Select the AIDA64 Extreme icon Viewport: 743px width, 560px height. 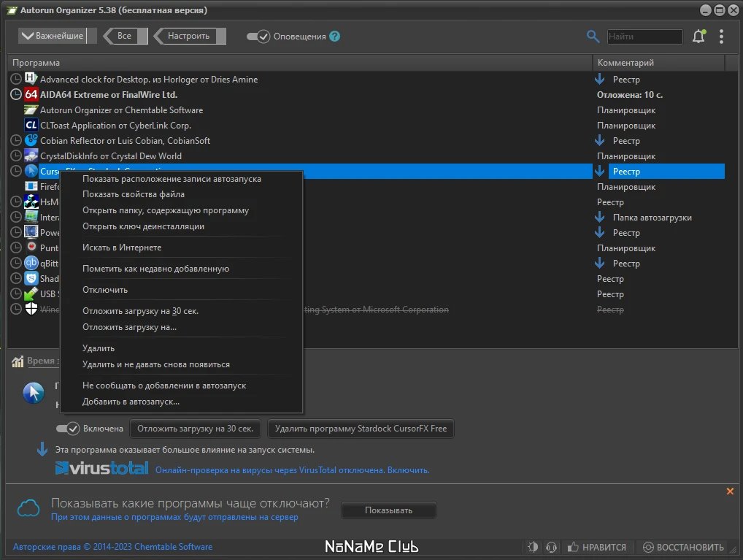pos(31,94)
